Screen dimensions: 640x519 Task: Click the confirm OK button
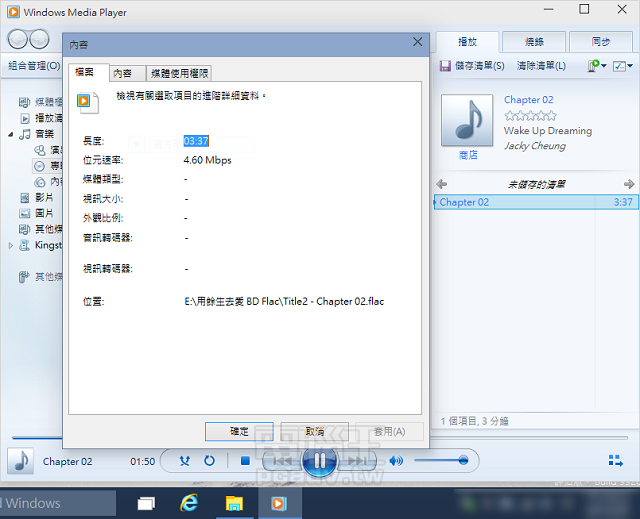(239, 431)
